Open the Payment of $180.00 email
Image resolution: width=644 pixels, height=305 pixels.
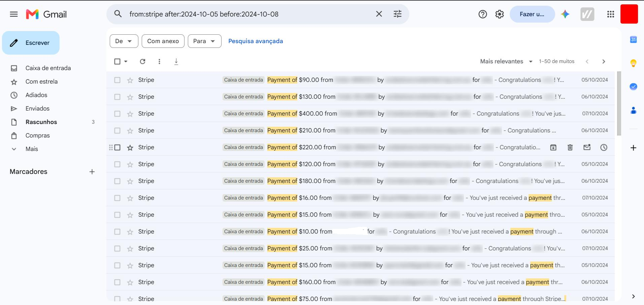[x=360, y=181]
